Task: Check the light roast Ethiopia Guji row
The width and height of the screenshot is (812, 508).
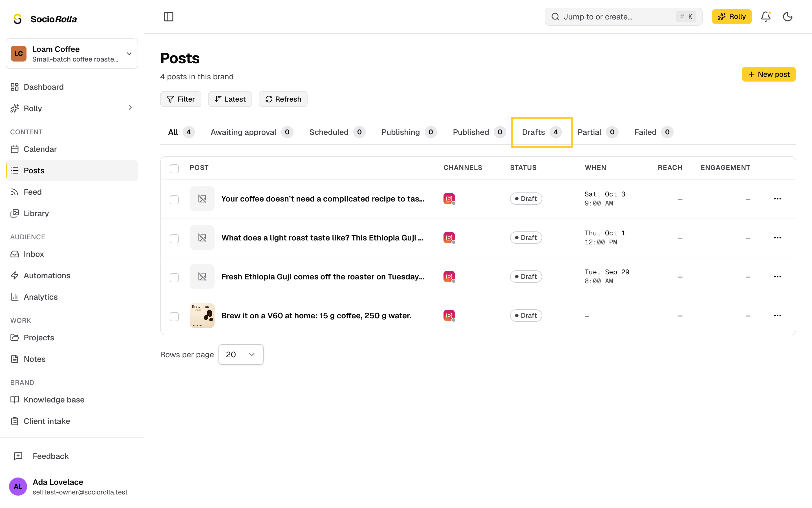Action: point(174,238)
